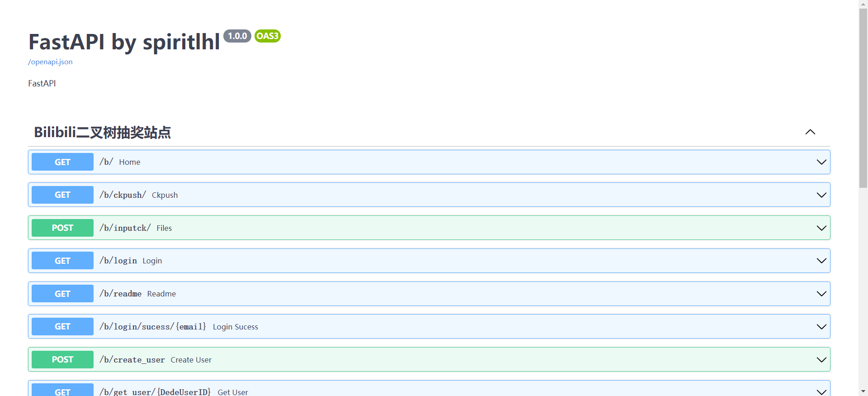Click the scrollbar down arrow
This screenshot has height=396, width=868.
[863, 391]
